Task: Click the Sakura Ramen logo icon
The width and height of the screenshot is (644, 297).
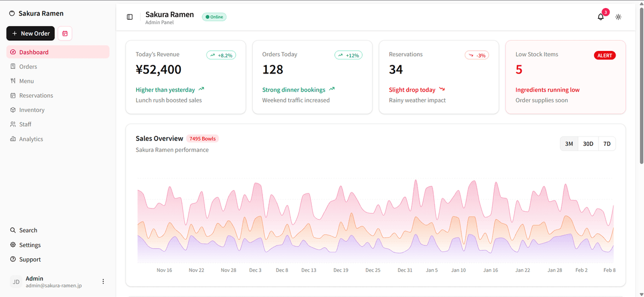Action: click(x=12, y=13)
